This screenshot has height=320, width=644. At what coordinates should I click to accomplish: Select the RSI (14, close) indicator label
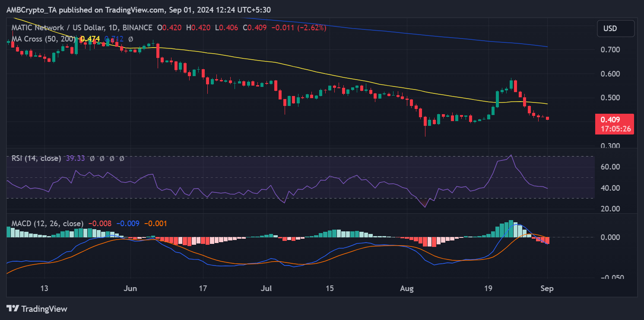pyautogui.click(x=35, y=158)
